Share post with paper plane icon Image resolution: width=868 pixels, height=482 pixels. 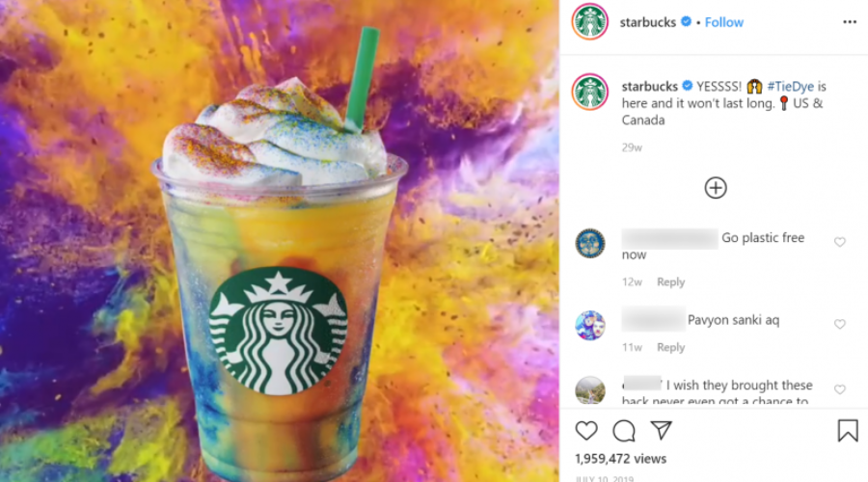click(661, 430)
